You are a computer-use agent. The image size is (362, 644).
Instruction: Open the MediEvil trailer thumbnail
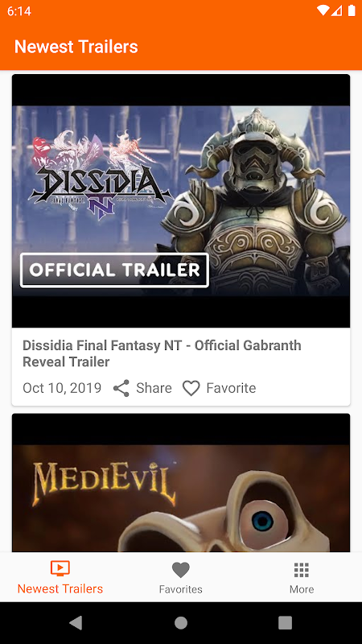181,482
